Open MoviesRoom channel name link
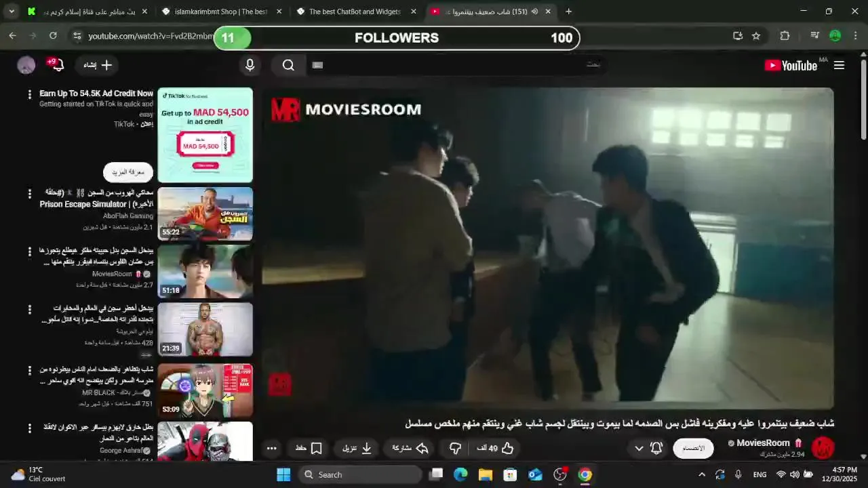This screenshot has width=868, height=488. (x=763, y=443)
